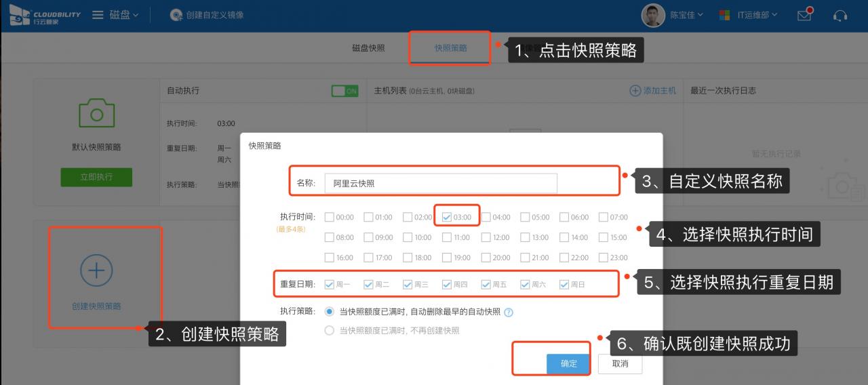This screenshot has width=868, height=385.
Task: Check the 18:00 execution time
Action: 408,258
